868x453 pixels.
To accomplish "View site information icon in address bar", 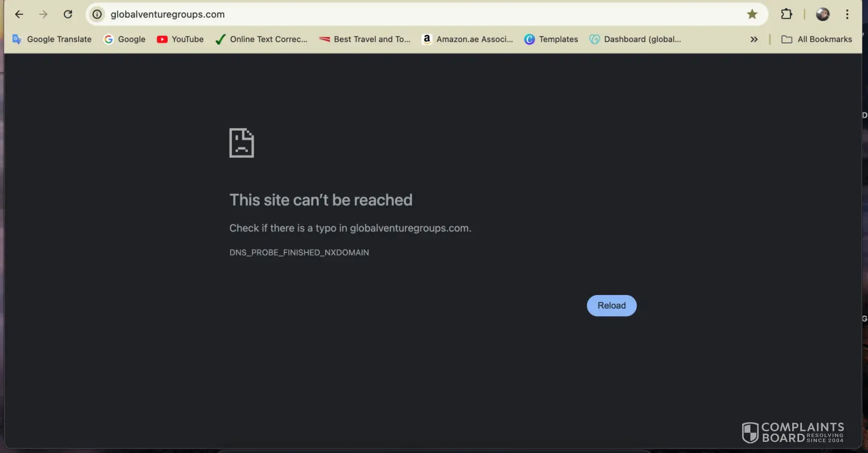I will (97, 14).
